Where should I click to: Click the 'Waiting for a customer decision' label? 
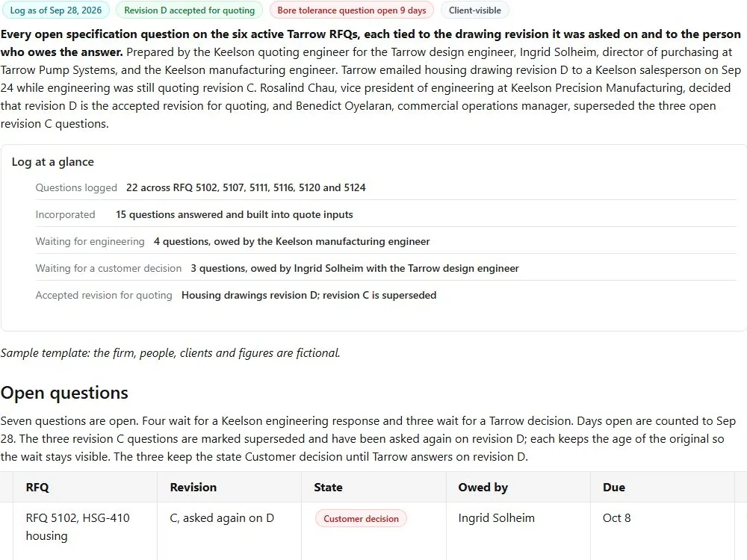(108, 269)
